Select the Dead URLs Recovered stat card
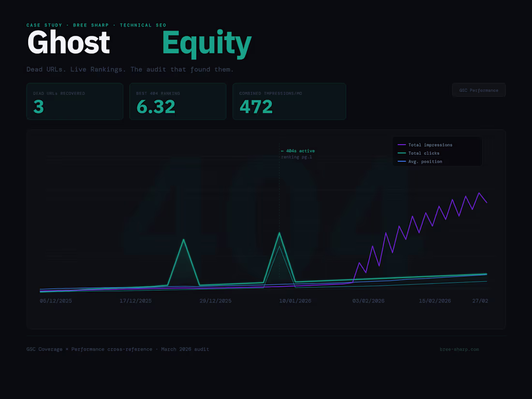 coord(74,102)
